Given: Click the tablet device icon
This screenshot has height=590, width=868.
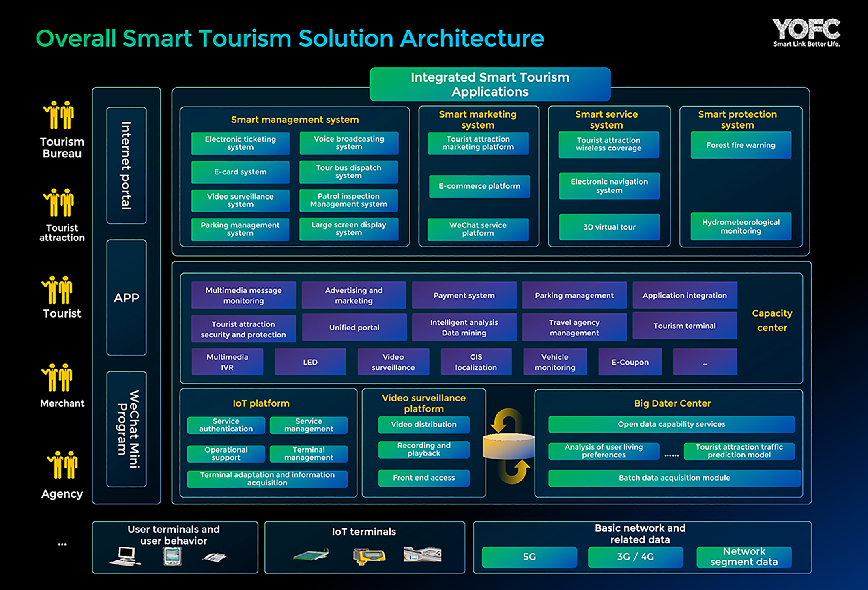Looking at the screenshot, I should coord(172,556).
